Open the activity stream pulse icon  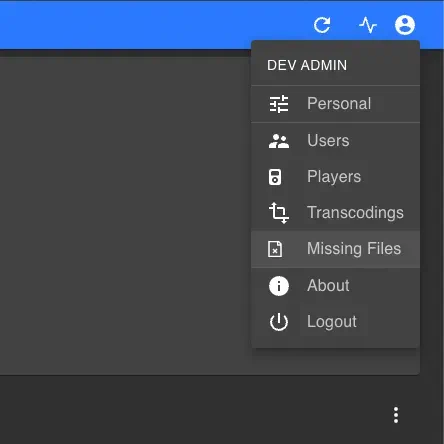point(368,25)
